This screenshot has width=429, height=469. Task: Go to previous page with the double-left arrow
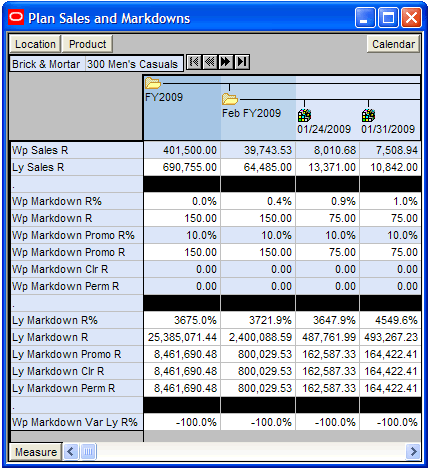tap(210, 62)
